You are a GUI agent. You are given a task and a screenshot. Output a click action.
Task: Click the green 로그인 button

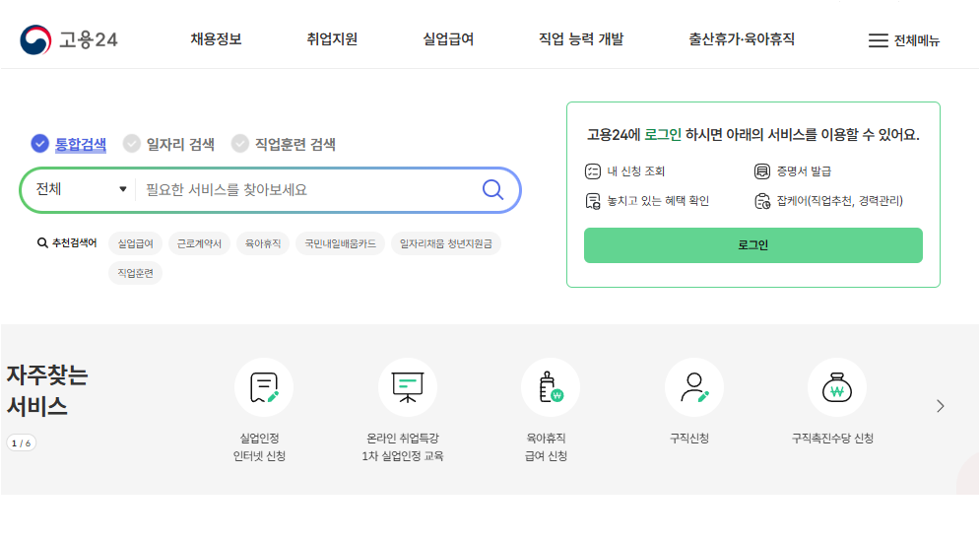[x=753, y=245]
